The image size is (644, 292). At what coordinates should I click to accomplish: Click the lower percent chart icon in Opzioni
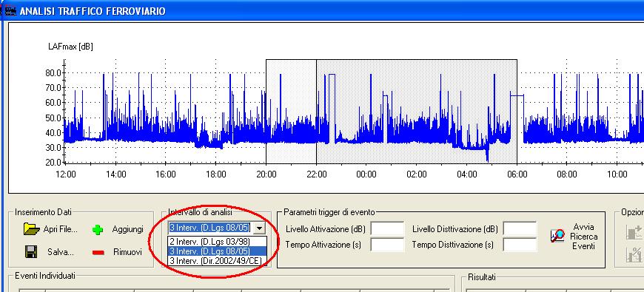(634, 255)
